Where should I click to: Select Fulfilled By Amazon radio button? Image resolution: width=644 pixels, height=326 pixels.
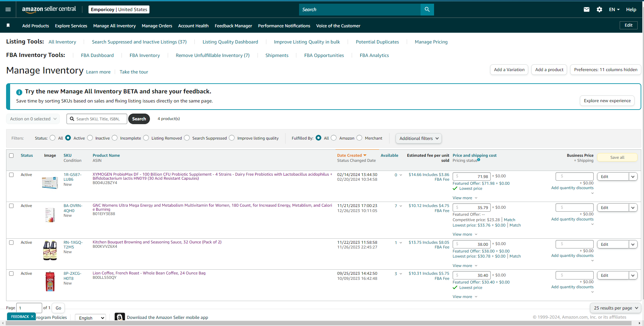[334, 138]
